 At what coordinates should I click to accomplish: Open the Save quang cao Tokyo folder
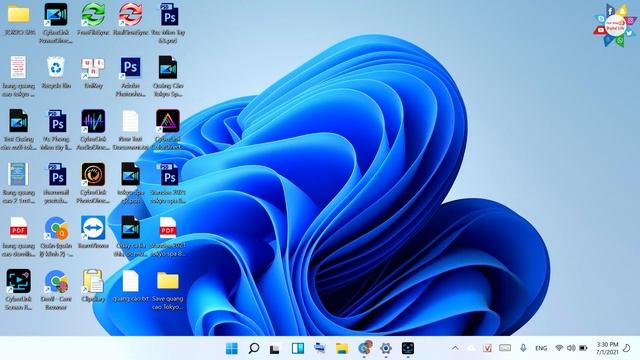point(168,281)
